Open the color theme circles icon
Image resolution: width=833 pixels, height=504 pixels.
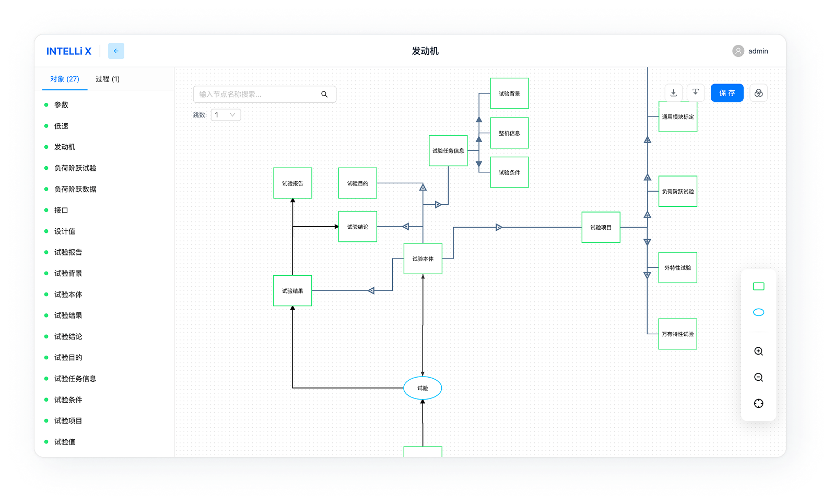[758, 93]
